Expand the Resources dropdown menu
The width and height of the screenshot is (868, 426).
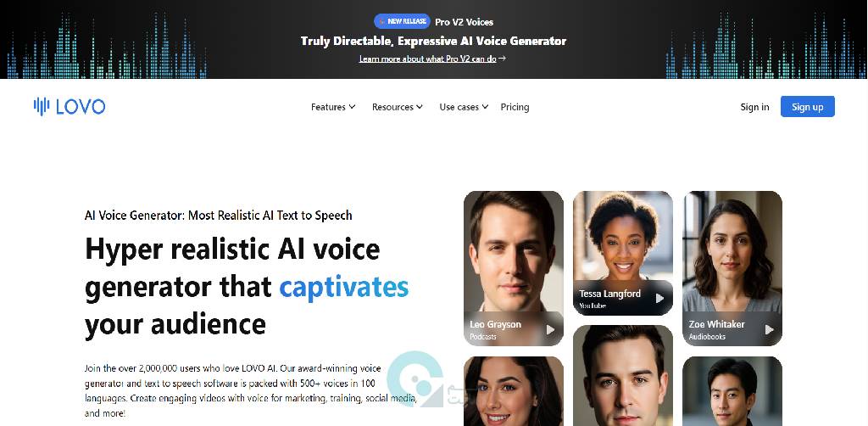(398, 107)
